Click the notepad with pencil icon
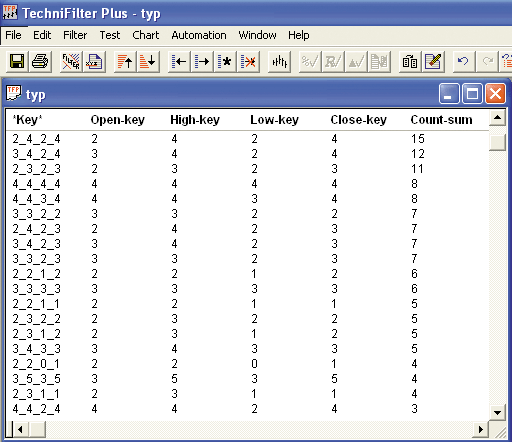This screenshot has width=512, height=442. 433,62
